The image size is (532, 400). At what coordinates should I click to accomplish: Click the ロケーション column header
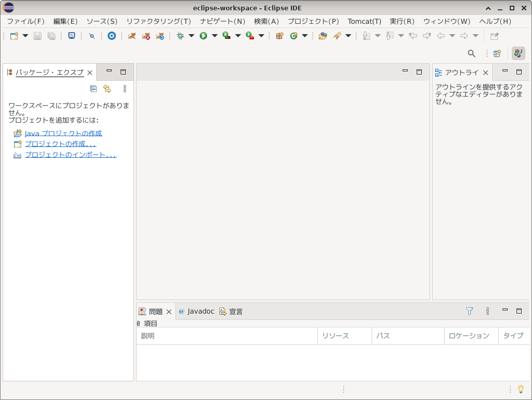[471, 336]
